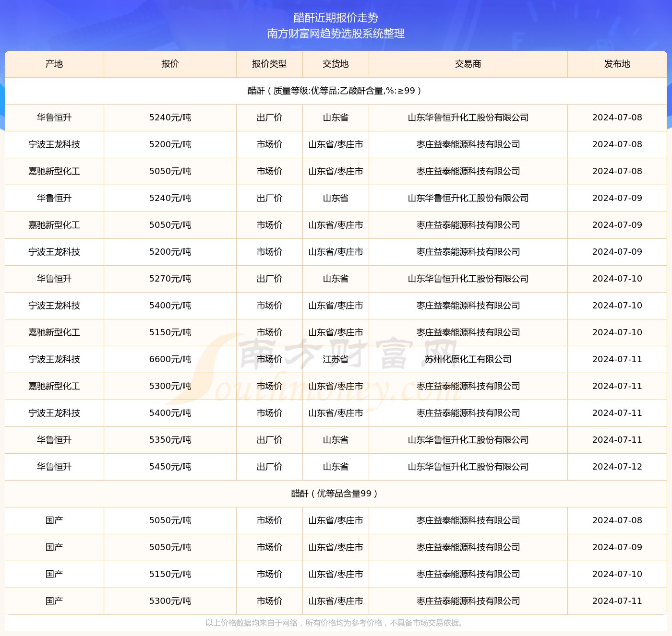Click 山东华鲁恒升化工股份有限公司 in the 5270元/吨 row
The height and width of the screenshot is (636, 672).
click(x=468, y=279)
